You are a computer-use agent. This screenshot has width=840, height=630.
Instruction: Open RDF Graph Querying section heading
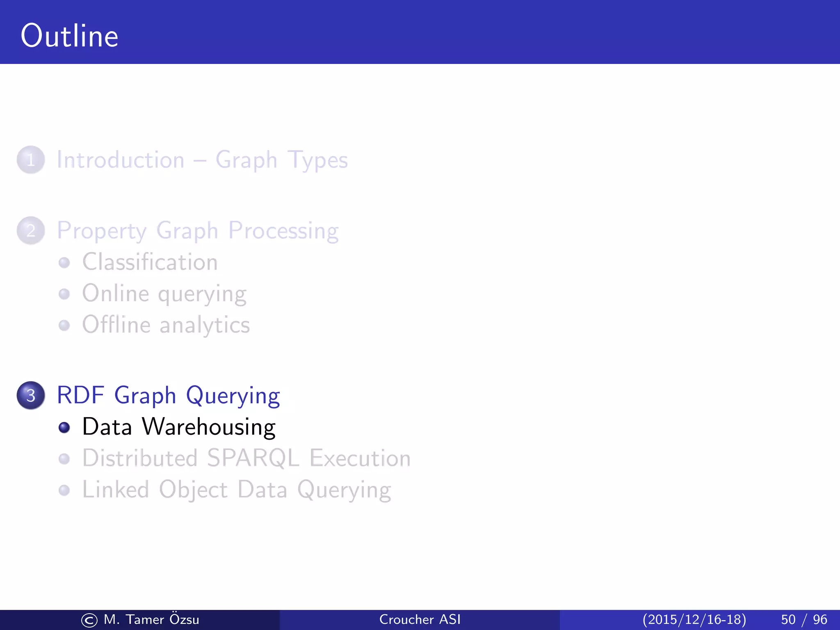click(x=168, y=396)
